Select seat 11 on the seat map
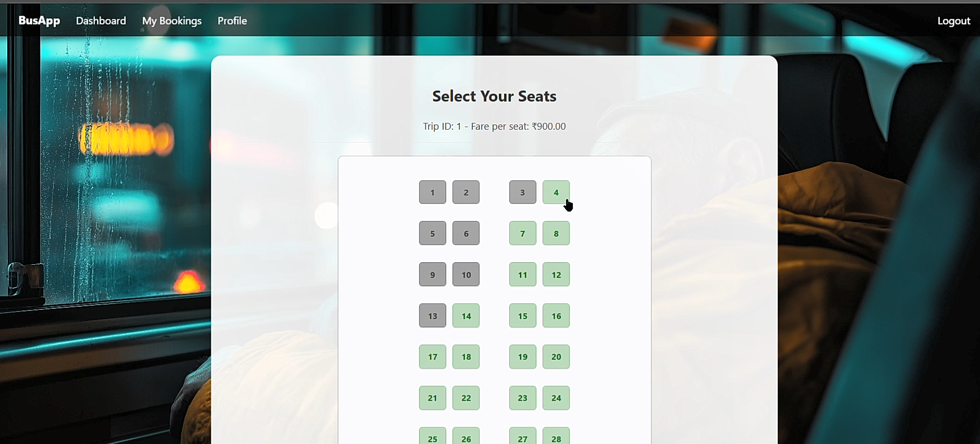 point(522,274)
